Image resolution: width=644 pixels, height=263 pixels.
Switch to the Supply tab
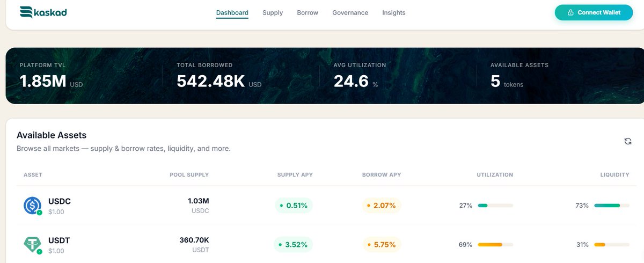coord(273,12)
